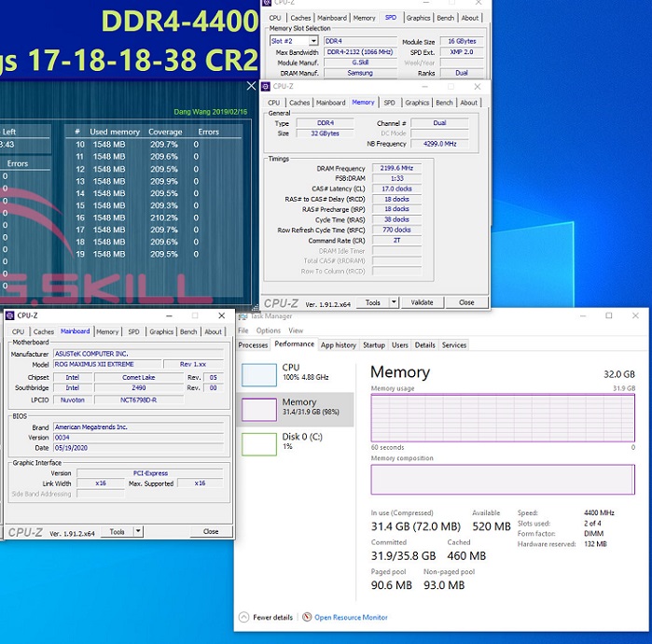
Task: Click Task Manager title bar icon
Action: point(243,316)
